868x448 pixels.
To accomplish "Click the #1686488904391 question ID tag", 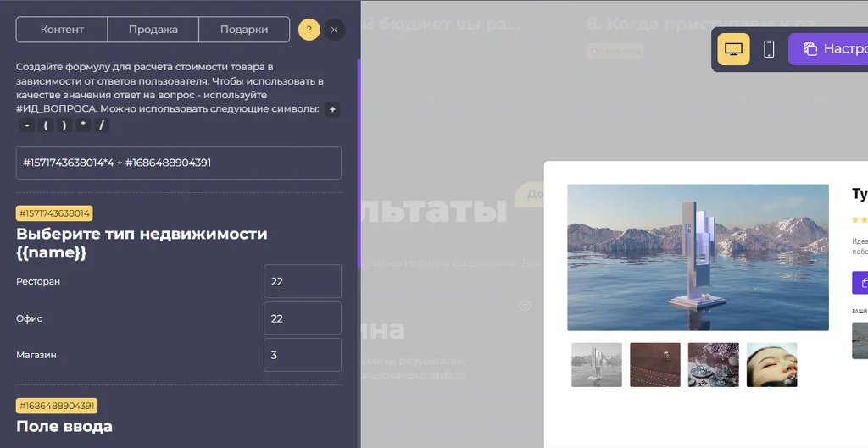I will click(x=57, y=406).
